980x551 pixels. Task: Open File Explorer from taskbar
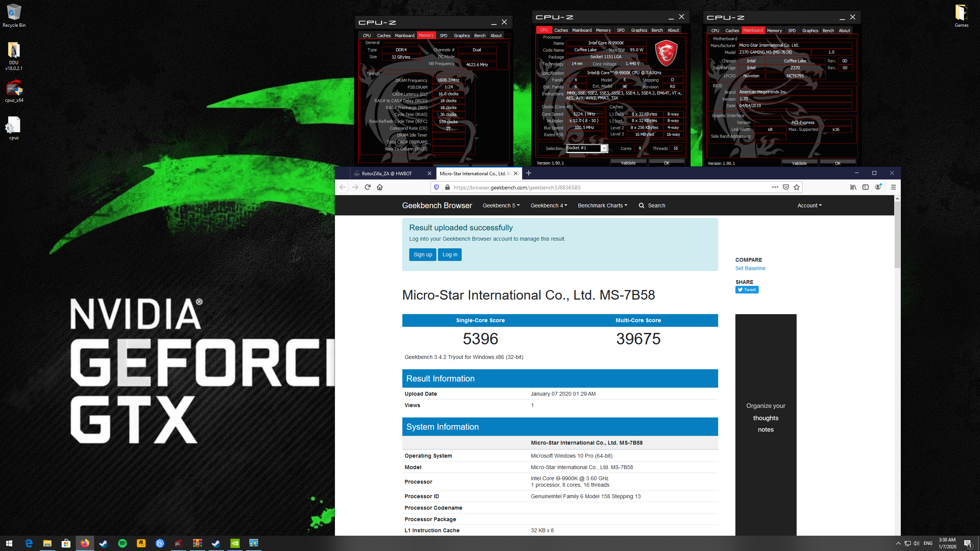(47, 543)
